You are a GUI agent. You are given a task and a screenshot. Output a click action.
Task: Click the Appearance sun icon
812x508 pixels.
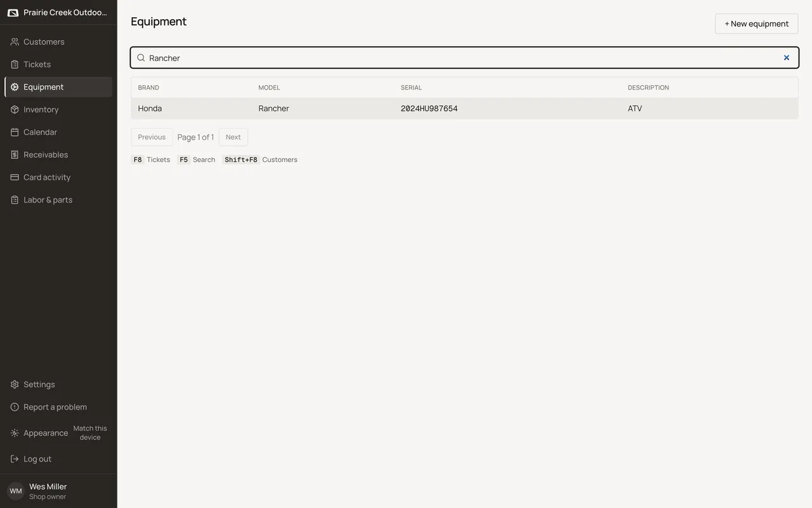coord(15,433)
